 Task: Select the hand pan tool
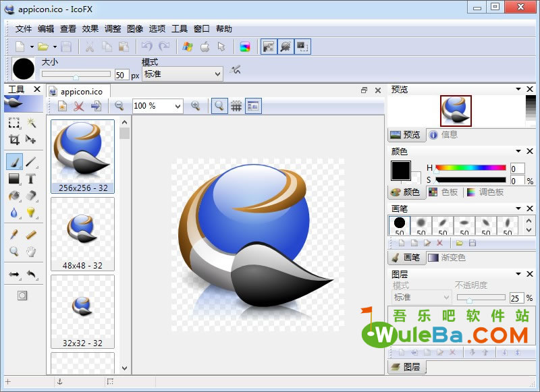(x=31, y=252)
